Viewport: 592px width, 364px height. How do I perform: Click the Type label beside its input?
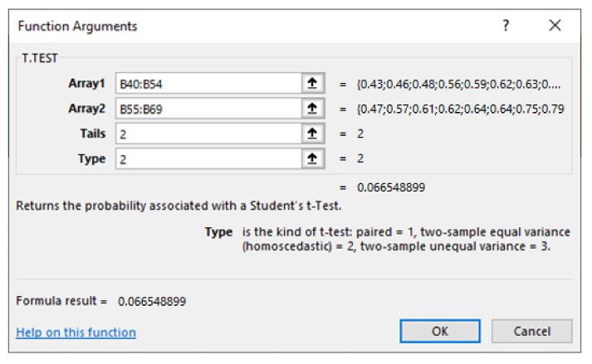(93, 159)
